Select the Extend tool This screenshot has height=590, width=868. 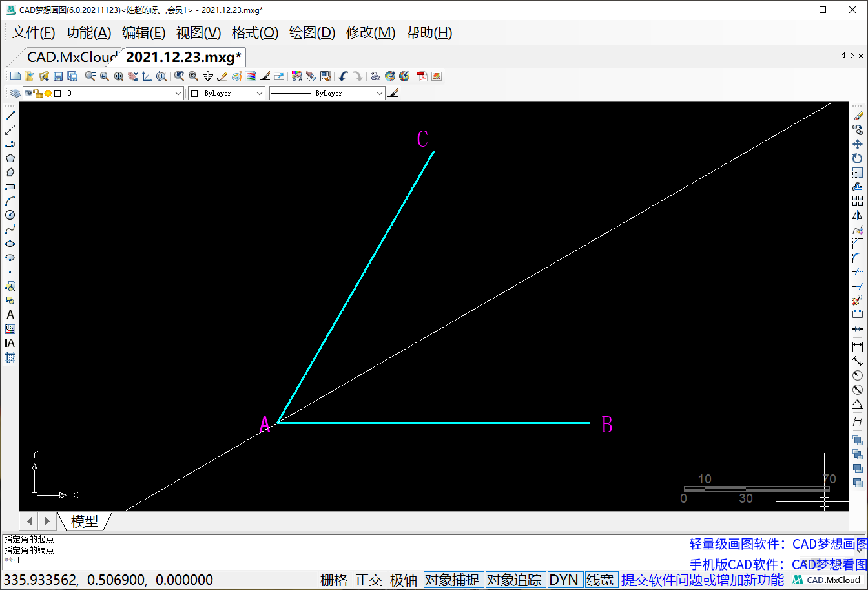pyautogui.click(x=858, y=286)
